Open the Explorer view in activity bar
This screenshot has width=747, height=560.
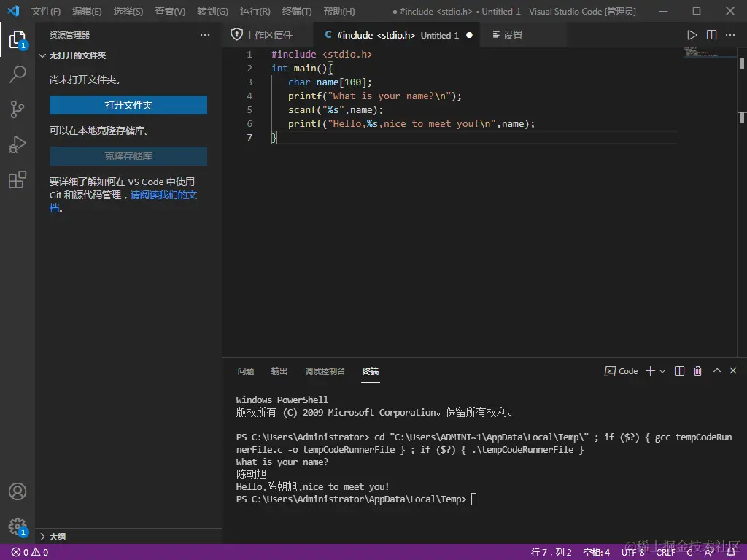coord(18,39)
